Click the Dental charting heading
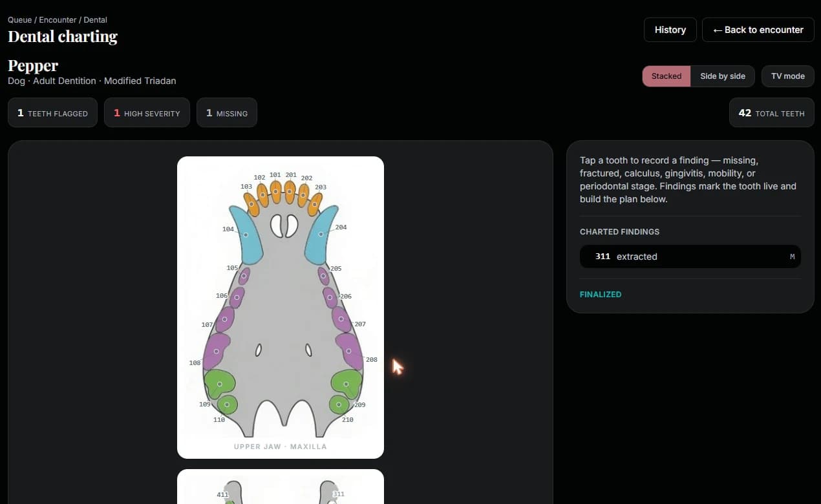 [63, 36]
